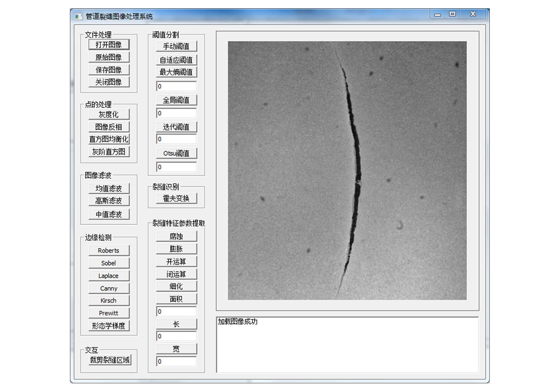Run the Otsu阈值 threshold
Screen dimensions: 560x392
click(x=176, y=153)
